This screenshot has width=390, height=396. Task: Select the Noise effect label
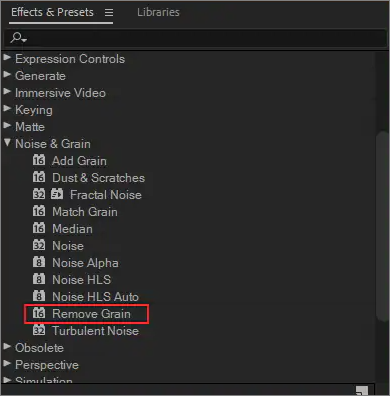[x=68, y=246]
